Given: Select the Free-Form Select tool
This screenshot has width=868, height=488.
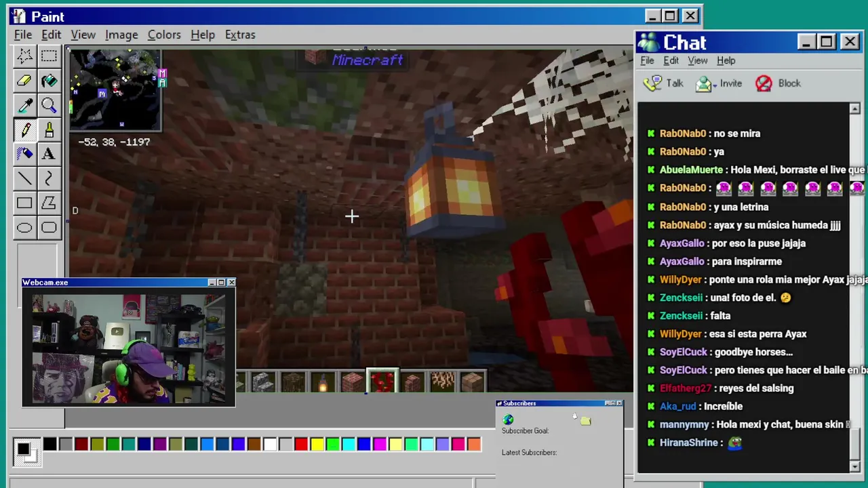Looking at the screenshot, I should click(x=25, y=56).
